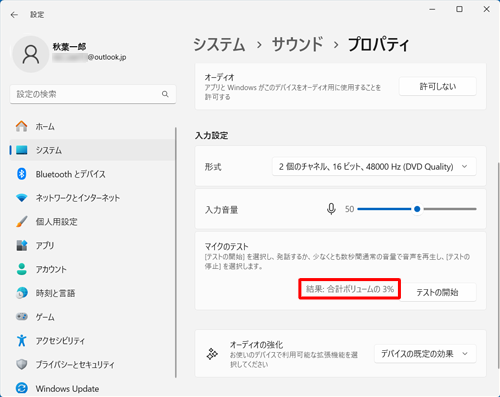Click the 個人用設定 paintbrush icon

(22, 222)
